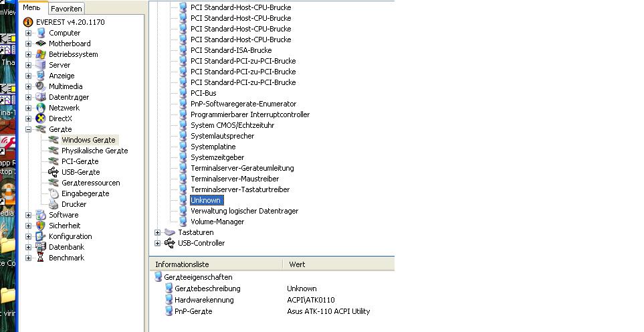Click the Netzwerk globe icon

point(41,108)
